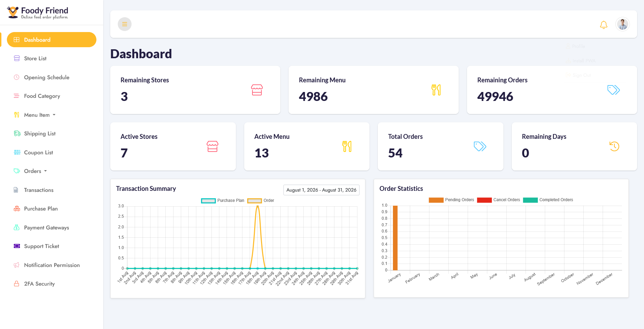Select the Remaining Orders value 49946
The height and width of the screenshot is (329, 644).
[495, 96]
